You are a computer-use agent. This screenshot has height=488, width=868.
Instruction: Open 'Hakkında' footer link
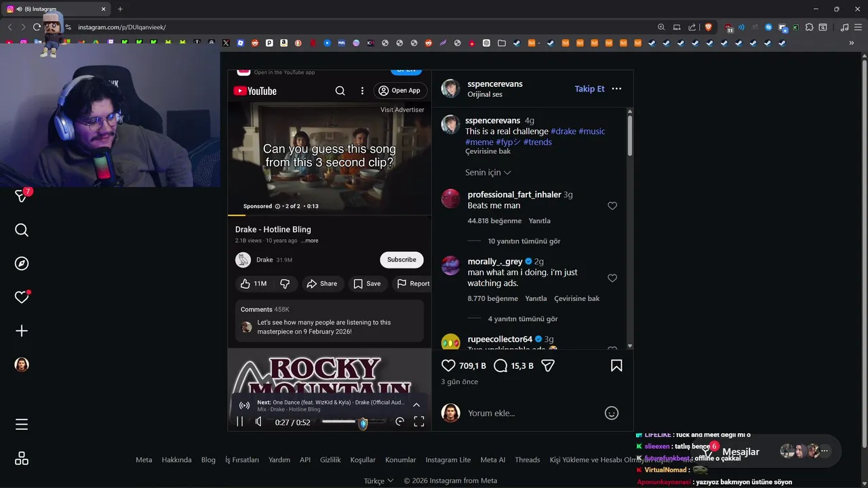pos(176,460)
